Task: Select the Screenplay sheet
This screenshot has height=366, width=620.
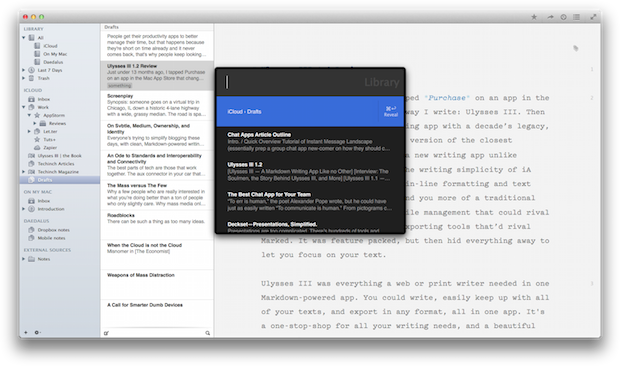Action: [157, 106]
